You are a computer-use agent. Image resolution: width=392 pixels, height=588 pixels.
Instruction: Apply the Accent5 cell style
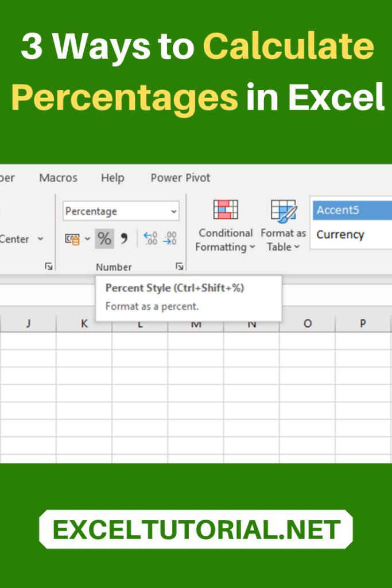tap(351, 210)
